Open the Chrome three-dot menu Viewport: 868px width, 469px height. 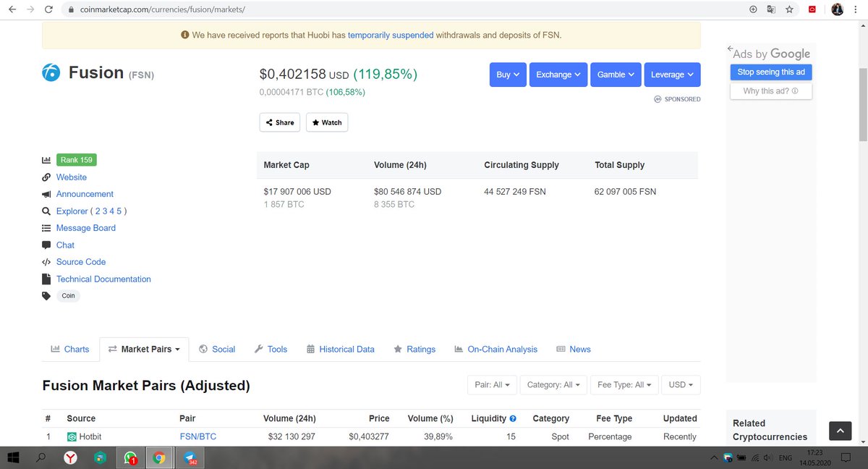(857, 10)
